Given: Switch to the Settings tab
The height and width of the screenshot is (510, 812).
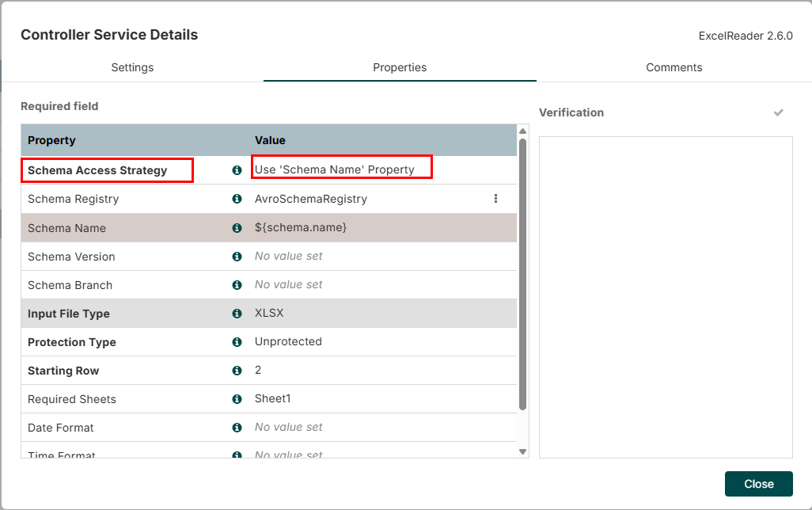Looking at the screenshot, I should click(132, 67).
